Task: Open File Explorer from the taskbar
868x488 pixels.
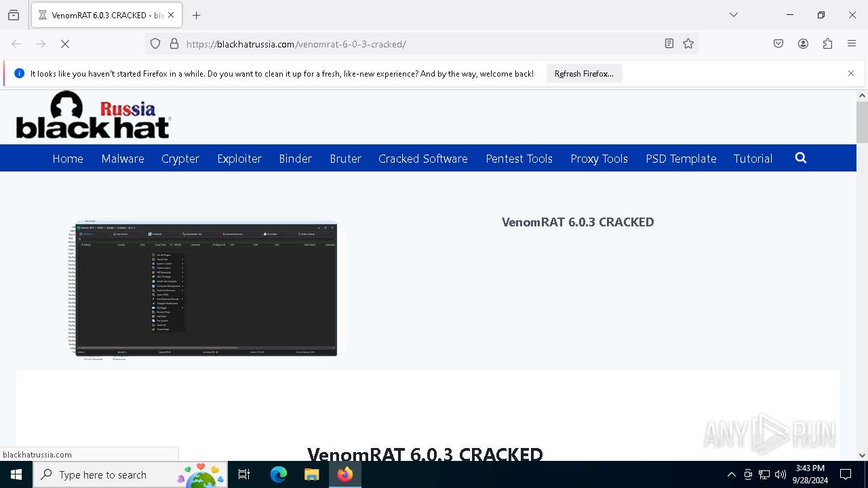Action: click(x=311, y=474)
